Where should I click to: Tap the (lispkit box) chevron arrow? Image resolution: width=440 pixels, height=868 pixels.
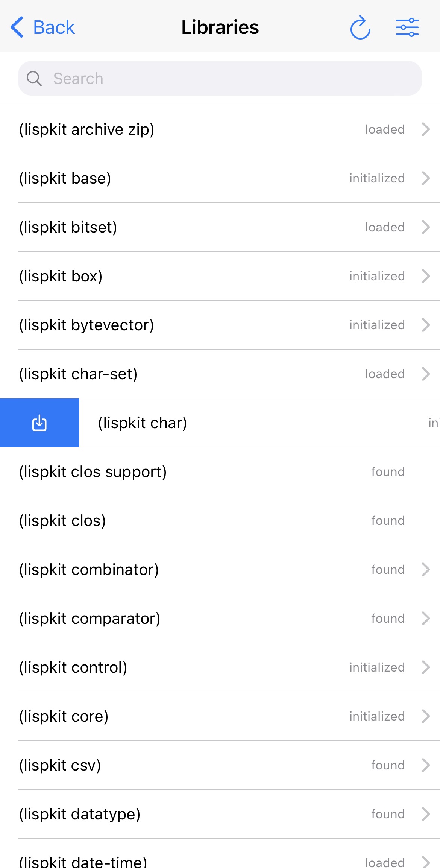(x=426, y=276)
